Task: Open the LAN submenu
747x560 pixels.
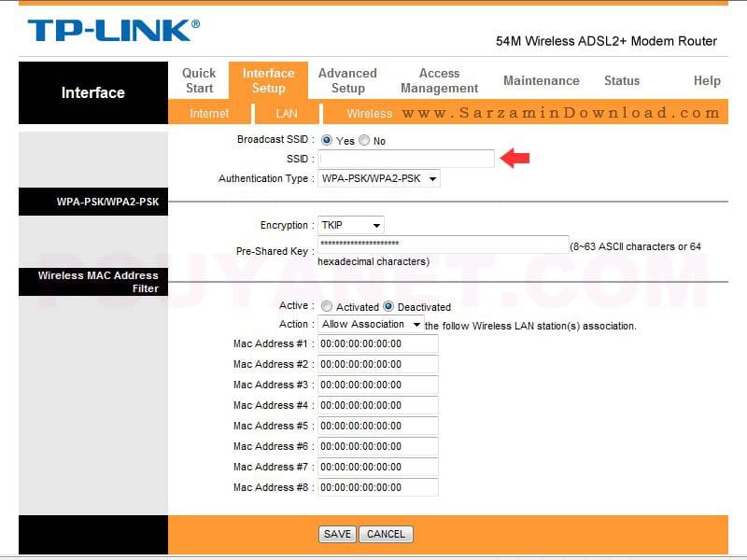Action: (x=287, y=113)
